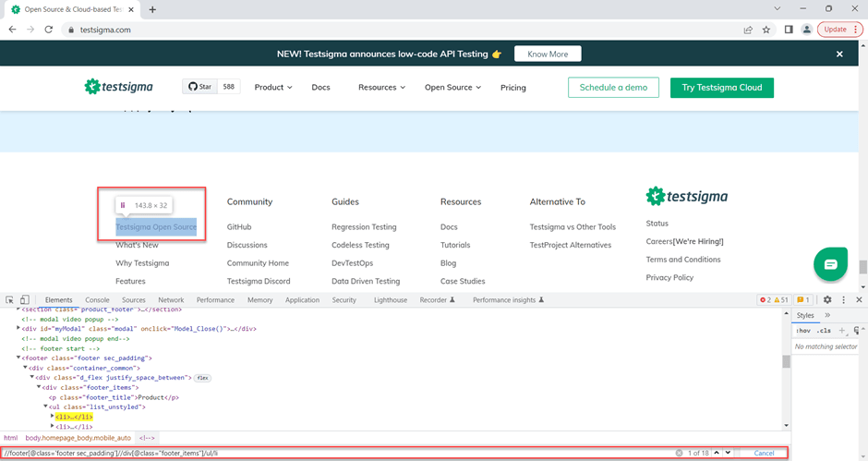Open the Open Source dropdown menu
Screen dimensions: 868x461
(452, 87)
